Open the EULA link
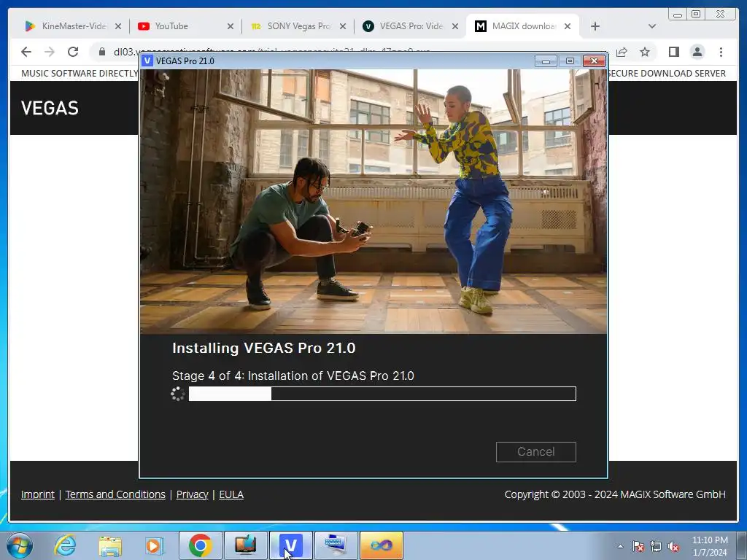 click(x=231, y=494)
